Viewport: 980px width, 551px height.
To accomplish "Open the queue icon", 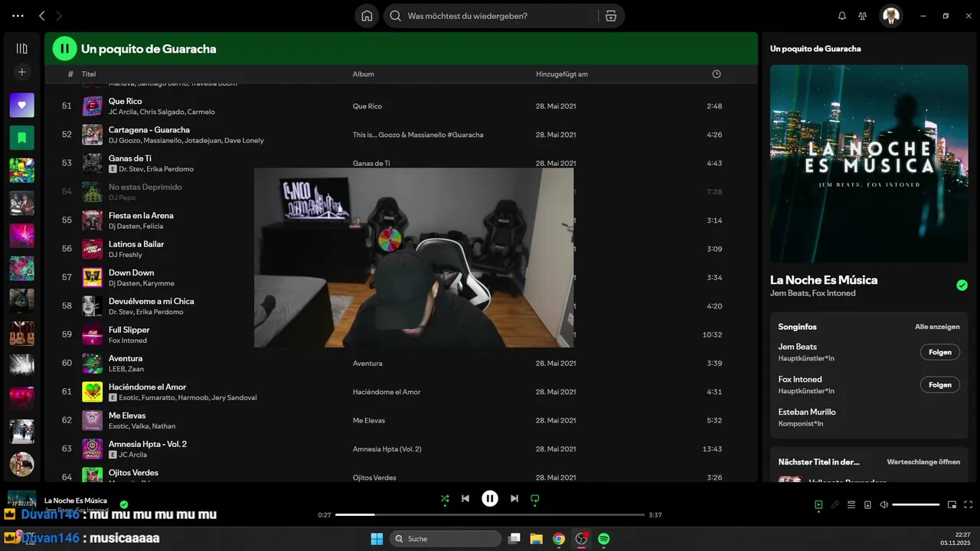I will tap(851, 505).
